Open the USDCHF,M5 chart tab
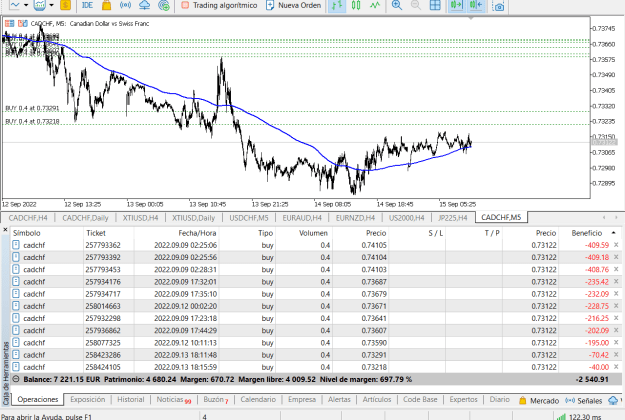This screenshot has height=420, width=625. [x=249, y=218]
